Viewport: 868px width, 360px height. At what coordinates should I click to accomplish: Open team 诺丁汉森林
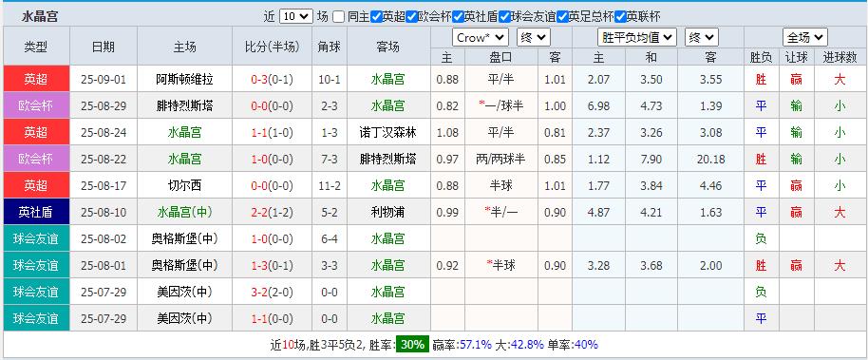coord(388,132)
